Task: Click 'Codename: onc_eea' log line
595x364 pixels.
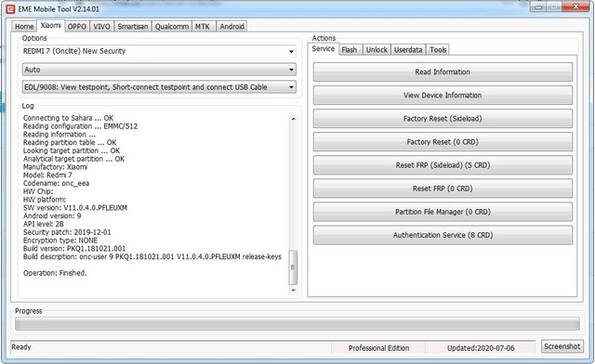Action: point(56,184)
